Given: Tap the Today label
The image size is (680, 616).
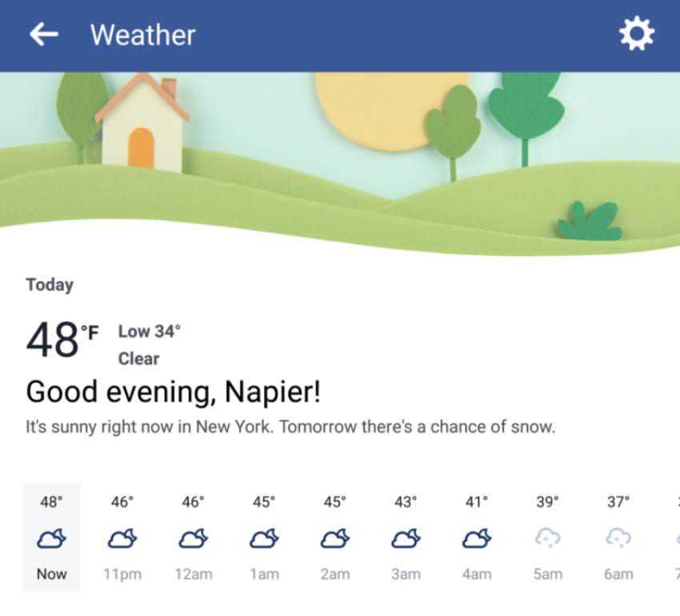Looking at the screenshot, I should pyautogui.click(x=50, y=285).
